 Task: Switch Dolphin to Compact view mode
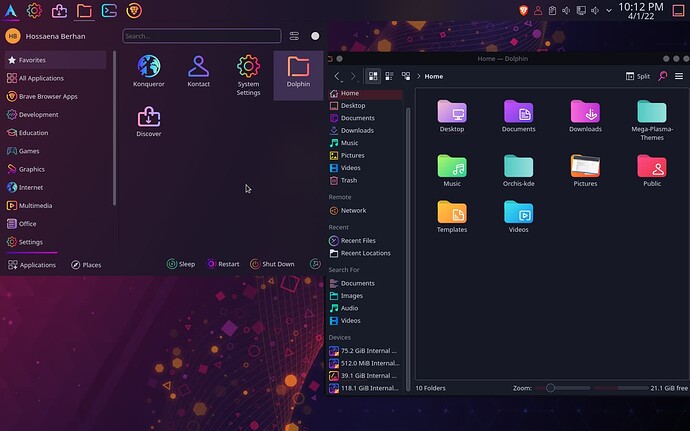point(389,76)
